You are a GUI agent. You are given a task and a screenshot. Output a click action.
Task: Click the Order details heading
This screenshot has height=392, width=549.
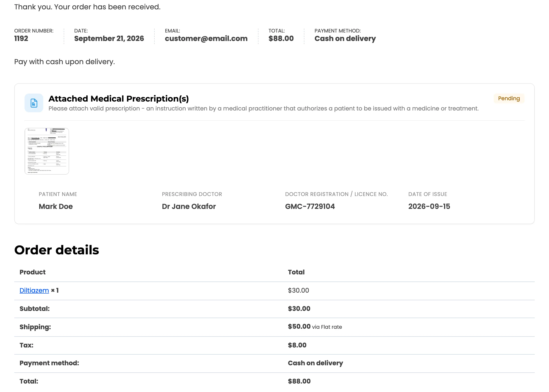coord(57,250)
